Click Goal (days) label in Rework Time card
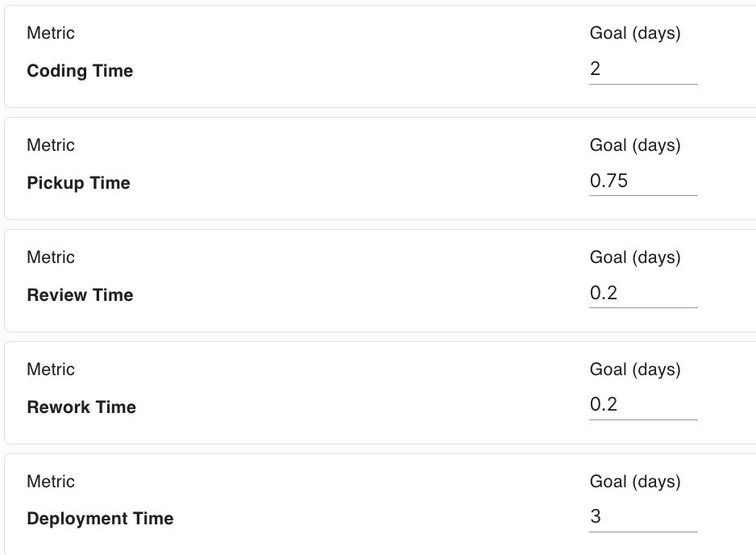 click(635, 369)
